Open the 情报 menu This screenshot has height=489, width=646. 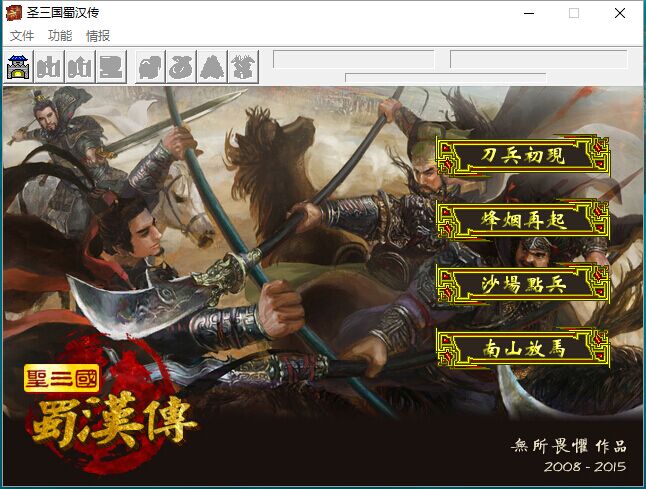pos(98,36)
